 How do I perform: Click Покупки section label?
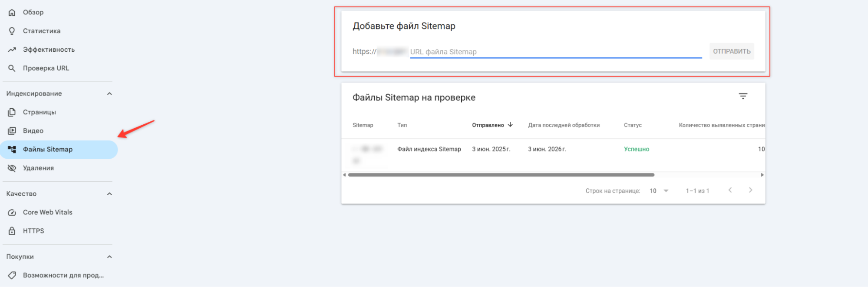click(20, 257)
